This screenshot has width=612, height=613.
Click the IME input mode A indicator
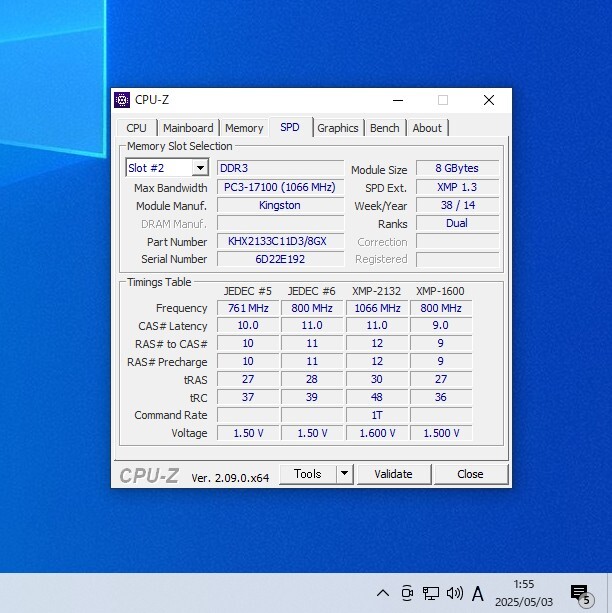477,593
